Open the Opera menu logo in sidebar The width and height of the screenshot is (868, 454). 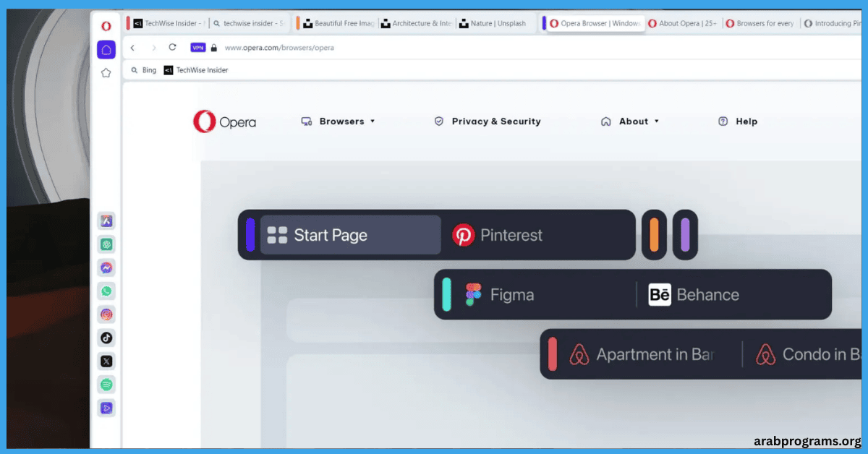106,26
